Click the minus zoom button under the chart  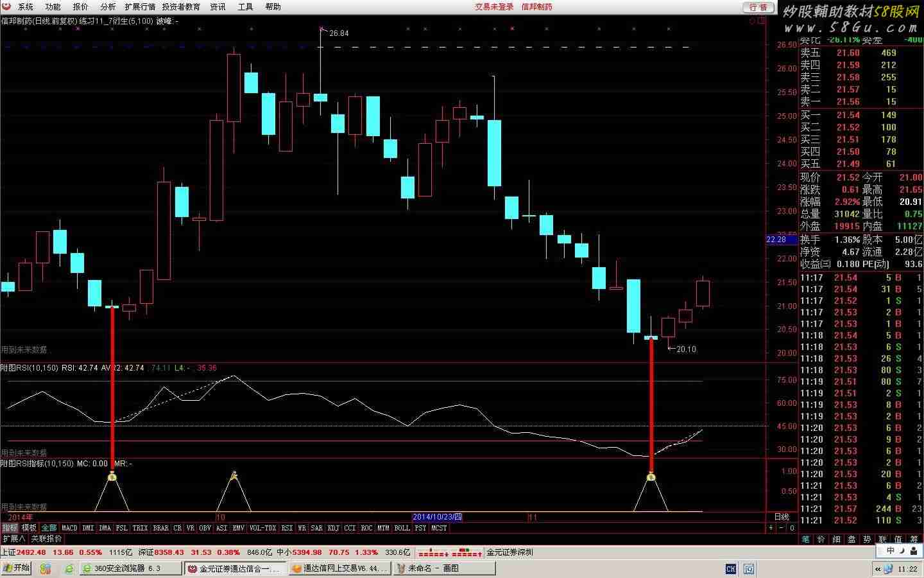pyautogui.click(x=782, y=528)
